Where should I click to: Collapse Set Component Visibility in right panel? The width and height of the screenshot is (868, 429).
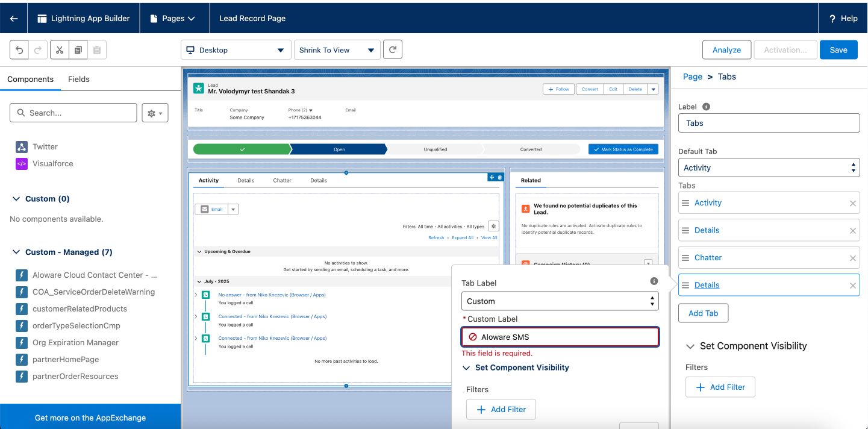tap(690, 346)
